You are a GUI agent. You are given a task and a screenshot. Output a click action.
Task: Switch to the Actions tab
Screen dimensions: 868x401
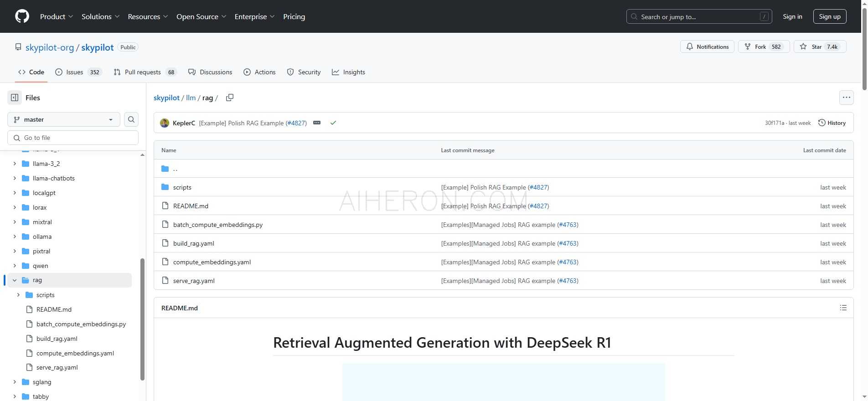pos(259,72)
